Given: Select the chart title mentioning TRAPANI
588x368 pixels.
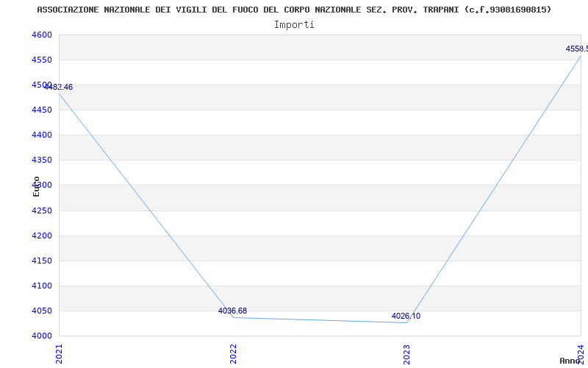Looking at the screenshot, I should click(x=295, y=10).
